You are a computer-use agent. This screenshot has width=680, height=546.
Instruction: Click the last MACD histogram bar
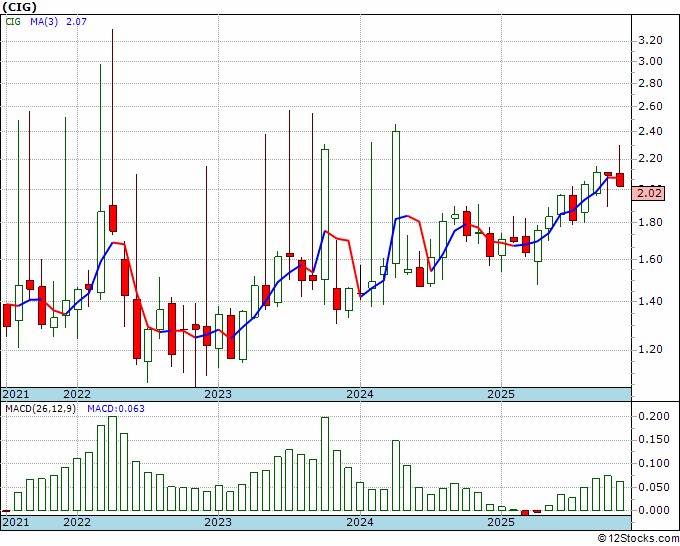point(620,496)
